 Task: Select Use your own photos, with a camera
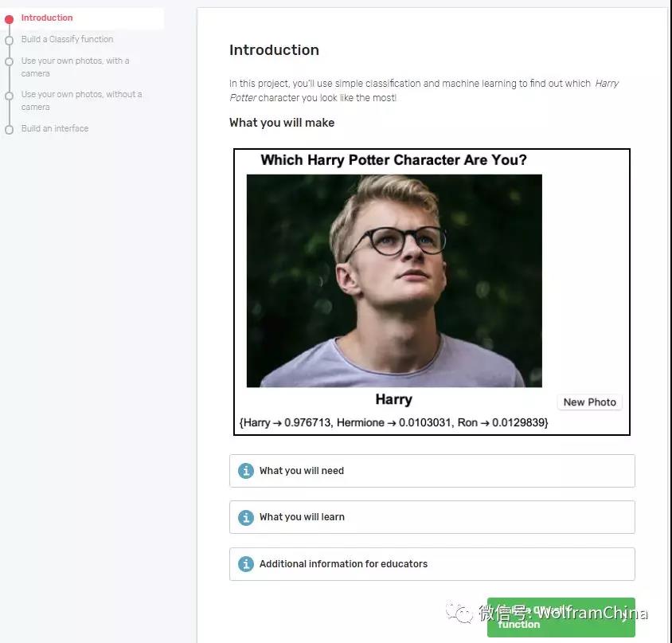(x=76, y=67)
